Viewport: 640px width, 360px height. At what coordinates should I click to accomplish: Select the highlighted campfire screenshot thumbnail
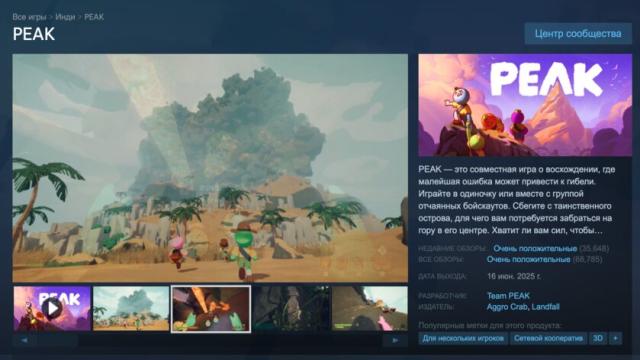[211, 309]
